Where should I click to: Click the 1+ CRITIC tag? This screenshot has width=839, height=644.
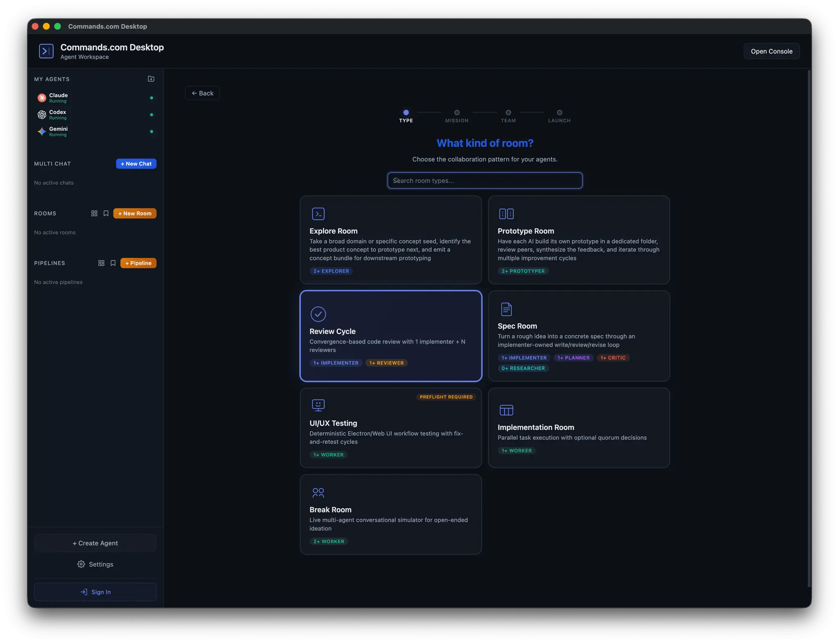(x=613, y=357)
